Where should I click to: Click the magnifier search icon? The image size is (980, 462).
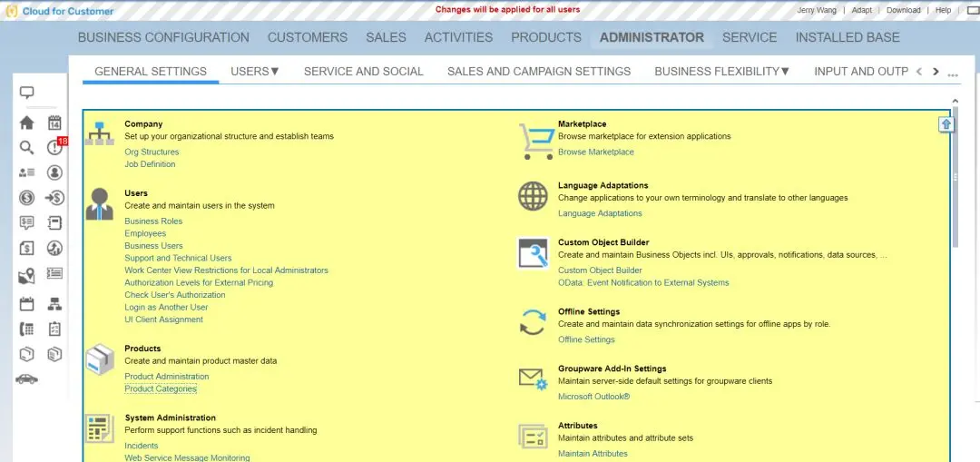click(26, 148)
